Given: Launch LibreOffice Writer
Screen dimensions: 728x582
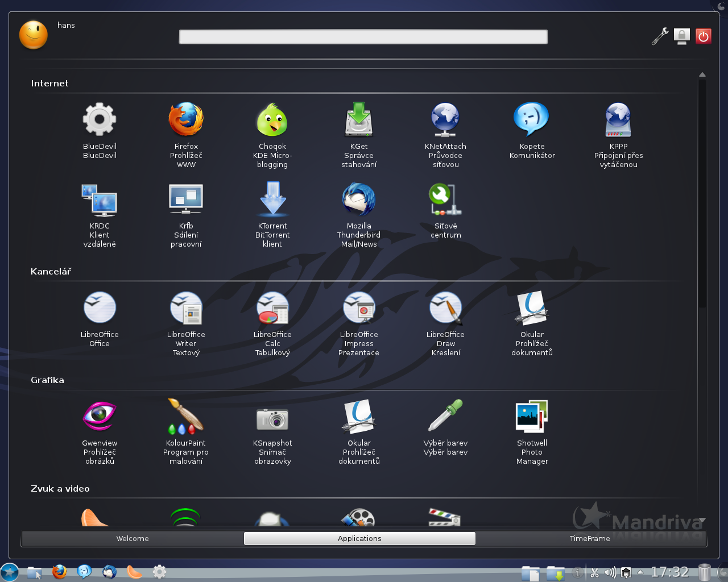Looking at the screenshot, I should [186, 308].
